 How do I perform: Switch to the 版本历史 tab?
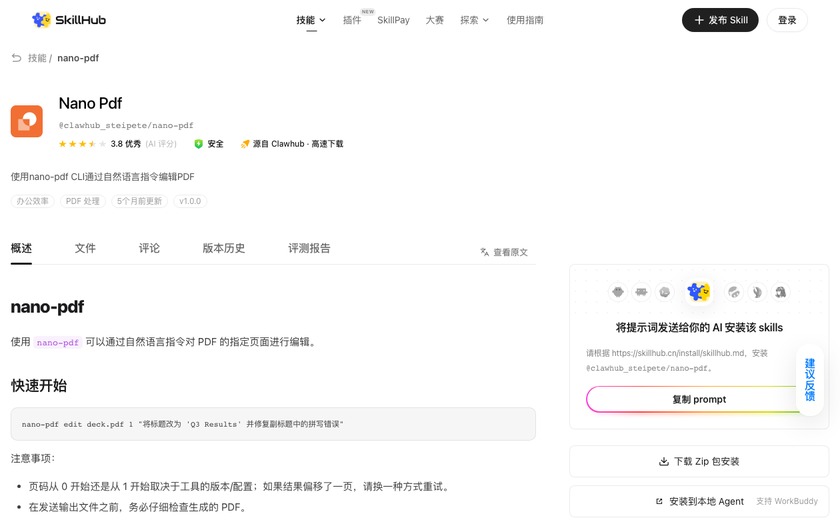(224, 248)
